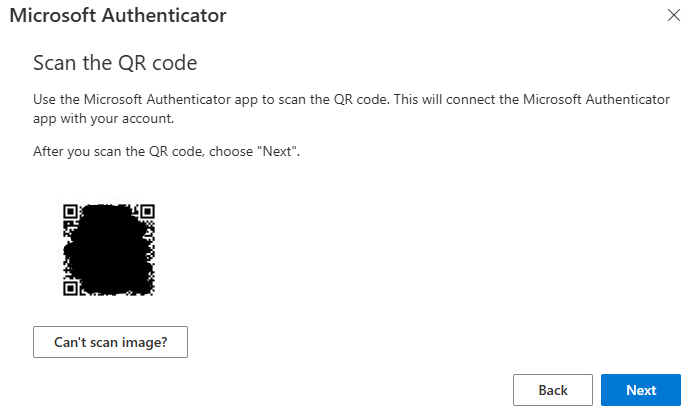Viewport: 694px width, 412px height.
Task: Click the QR code's bottom-left finder square
Action: click(70, 289)
